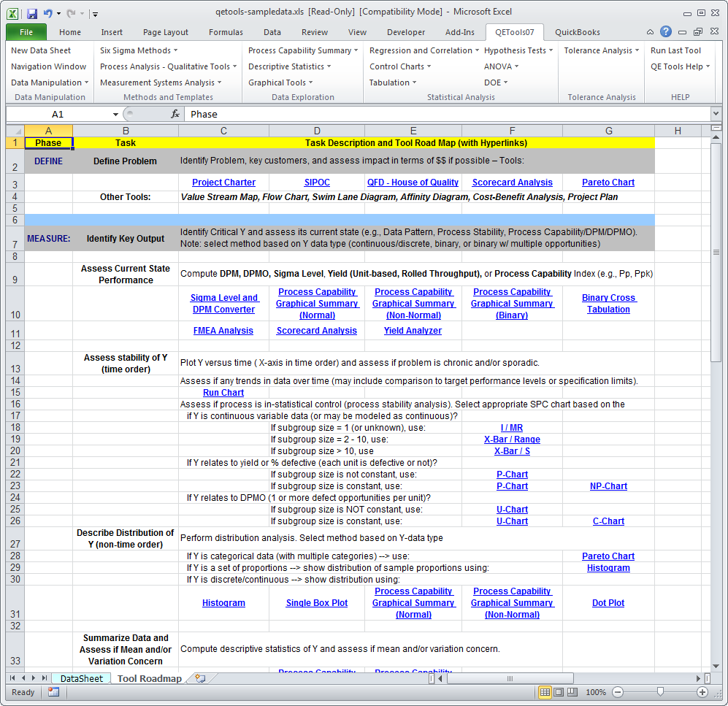
Task: Click the zoom slider handle
Action: coord(660,692)
